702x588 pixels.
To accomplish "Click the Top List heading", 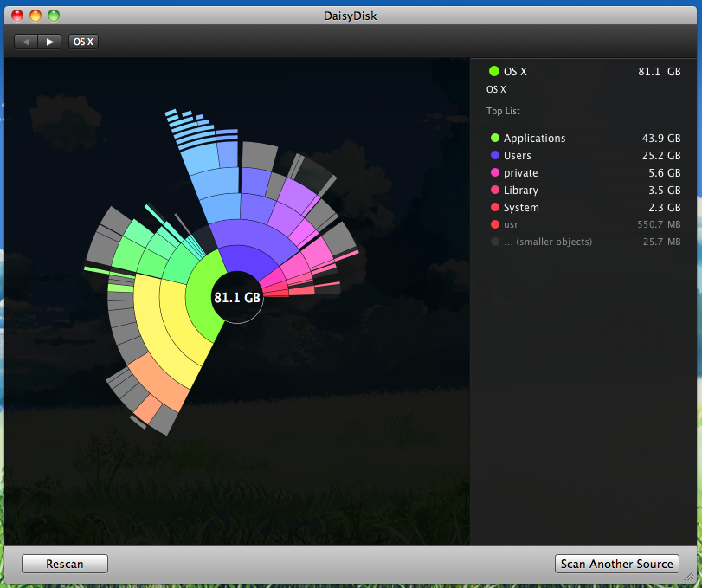I will 503,111.
